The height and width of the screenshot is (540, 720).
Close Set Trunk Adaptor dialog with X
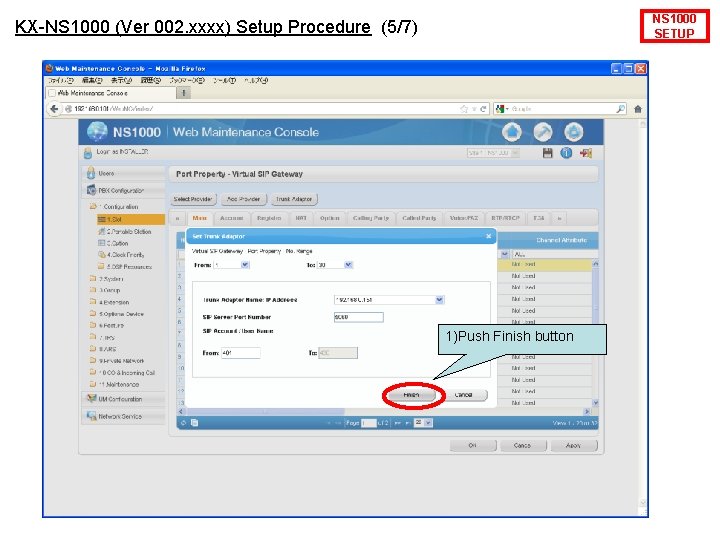pyautogui.click(x=488, y=236)
